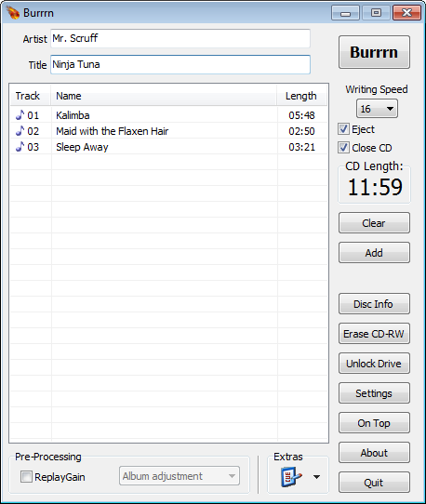Sort tracks by the Length column header

(x=301, y=96)
